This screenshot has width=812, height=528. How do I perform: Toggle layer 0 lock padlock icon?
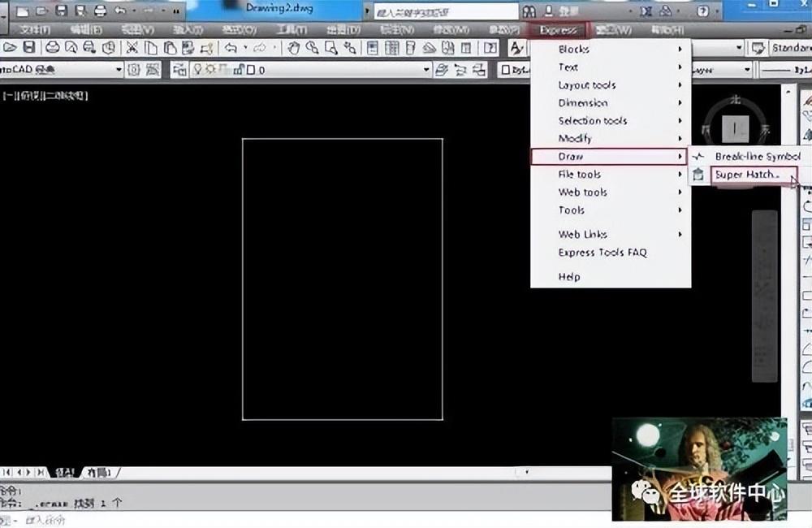tap(239, 69)
